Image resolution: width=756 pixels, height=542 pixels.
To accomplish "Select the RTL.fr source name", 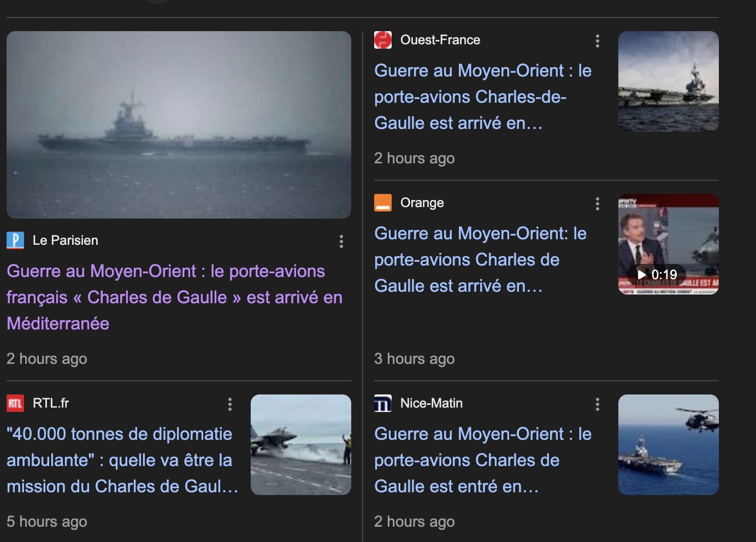I will coord(51,403).
